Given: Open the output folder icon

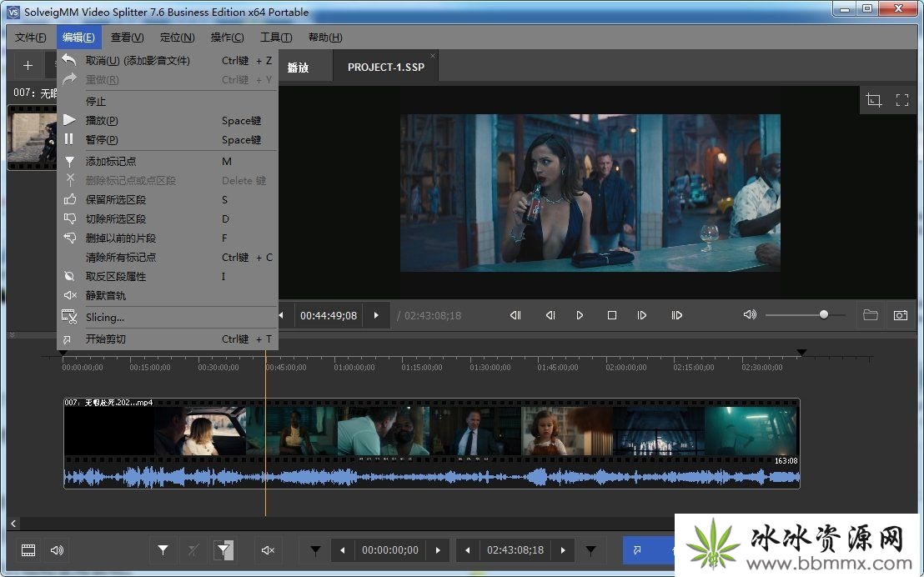Looking at the screenshot, I should tap(871, 314).
